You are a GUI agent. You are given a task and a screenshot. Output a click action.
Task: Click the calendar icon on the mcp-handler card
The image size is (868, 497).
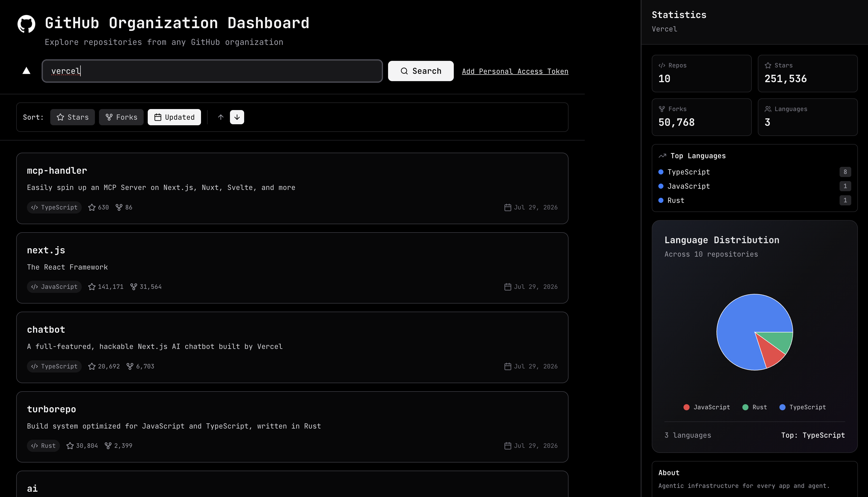click(508, 207)
